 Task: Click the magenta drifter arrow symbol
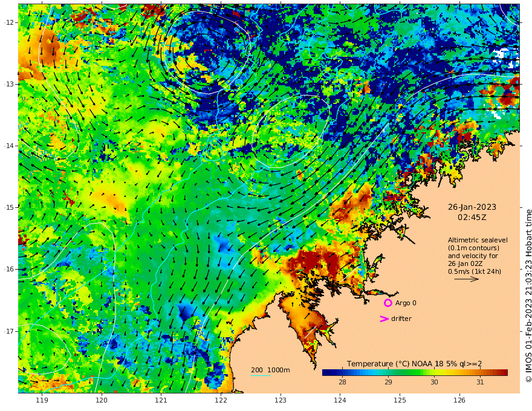point(384,319)
